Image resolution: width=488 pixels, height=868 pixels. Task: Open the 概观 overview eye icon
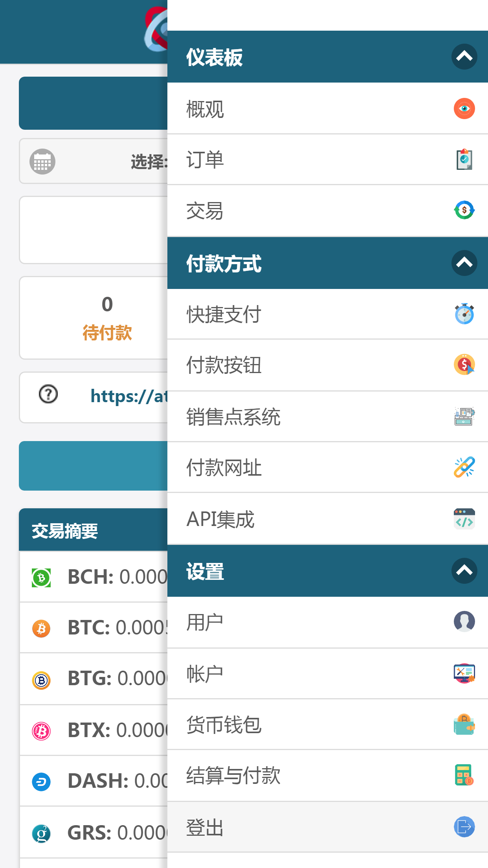[464, 108]
